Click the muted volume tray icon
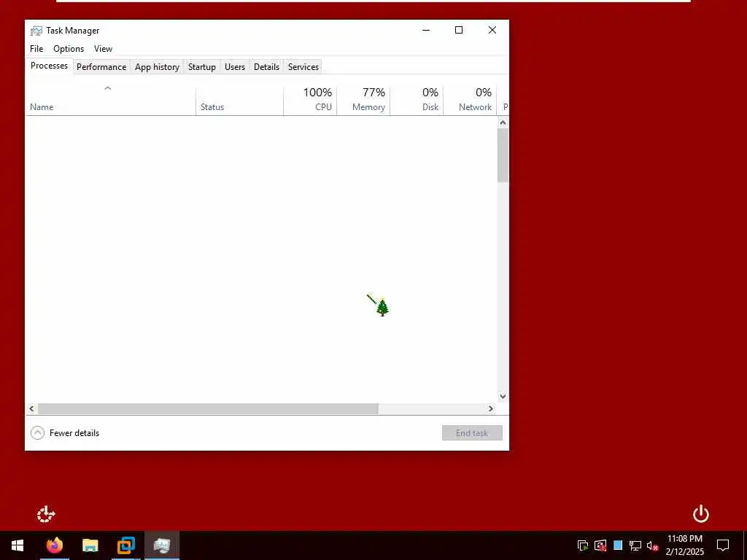 coord(653,545)
